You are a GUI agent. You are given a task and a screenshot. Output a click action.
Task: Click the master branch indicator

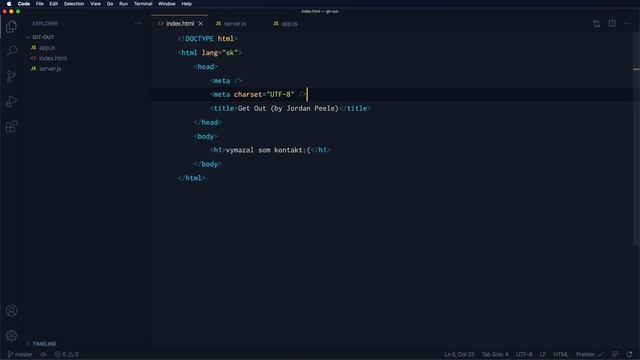point(20,354)
